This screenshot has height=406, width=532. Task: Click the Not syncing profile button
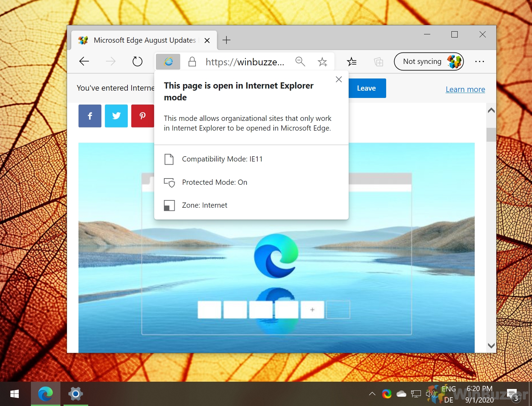[x=429, y=62]
